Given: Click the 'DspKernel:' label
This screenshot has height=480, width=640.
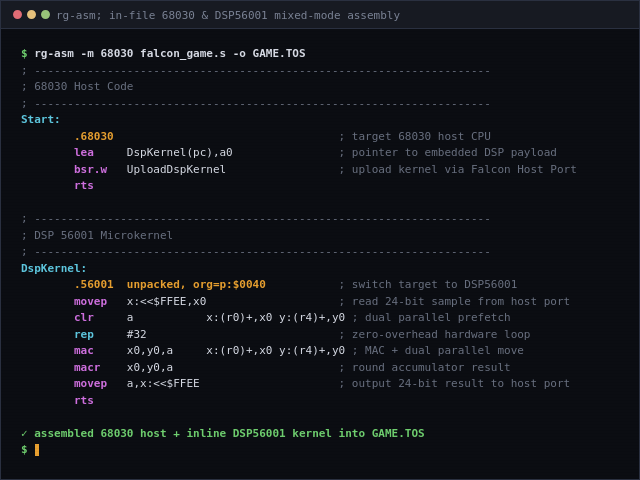Looking at the screenshot, I should point(53,269).
